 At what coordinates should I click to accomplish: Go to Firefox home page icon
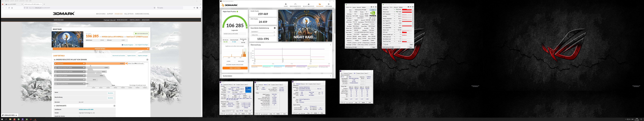(x=12, y=8)
